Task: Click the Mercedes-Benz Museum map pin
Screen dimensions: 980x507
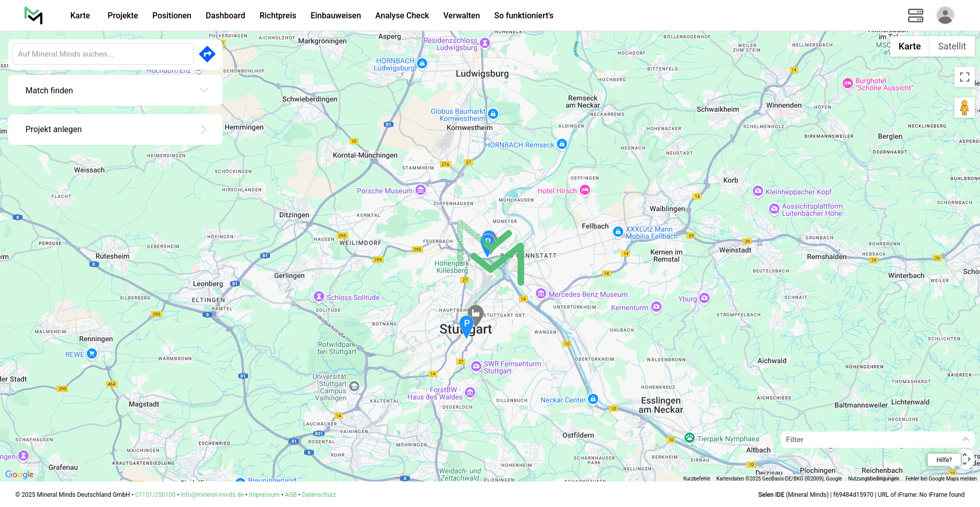Action: [541, 294]
